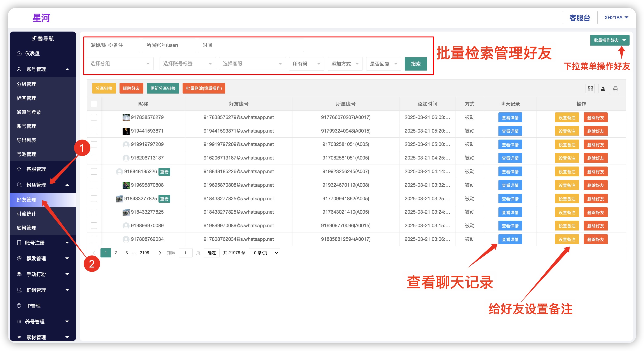644x351 pixels.
Task: Click the export table icon
Action: pyautogui.click(x=603, y=89)
